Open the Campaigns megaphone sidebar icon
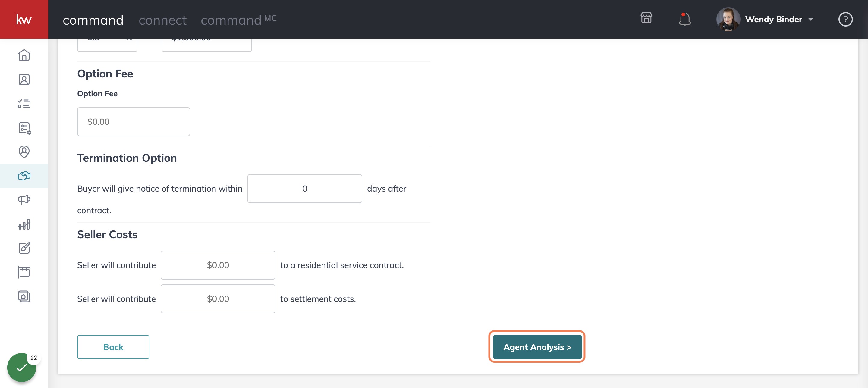This screenshot has height=388, width=868. 24,200
